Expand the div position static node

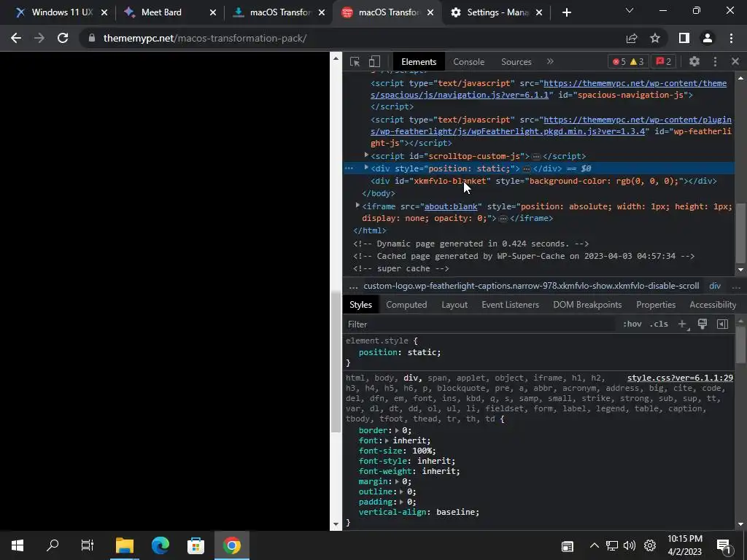click(x=366, y=168)
